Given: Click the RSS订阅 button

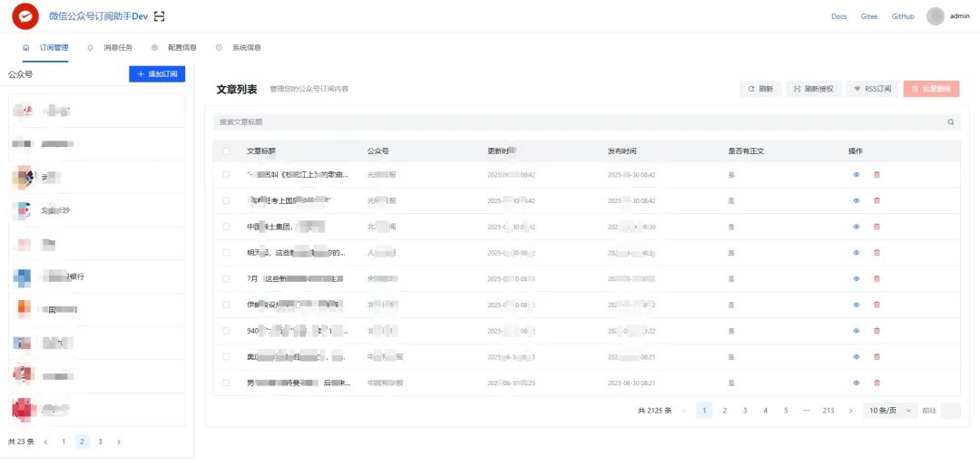Looking at the screenshot, I should tap(873, 90).
